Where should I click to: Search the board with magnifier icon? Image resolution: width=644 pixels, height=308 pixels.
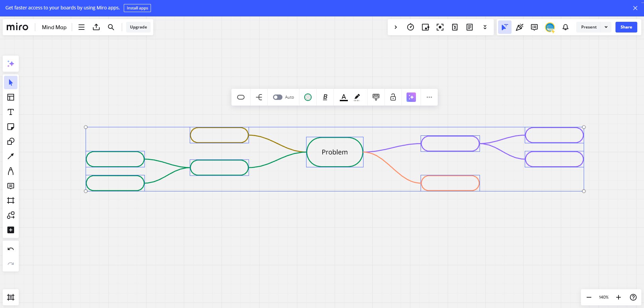click(x=111, y=27)
